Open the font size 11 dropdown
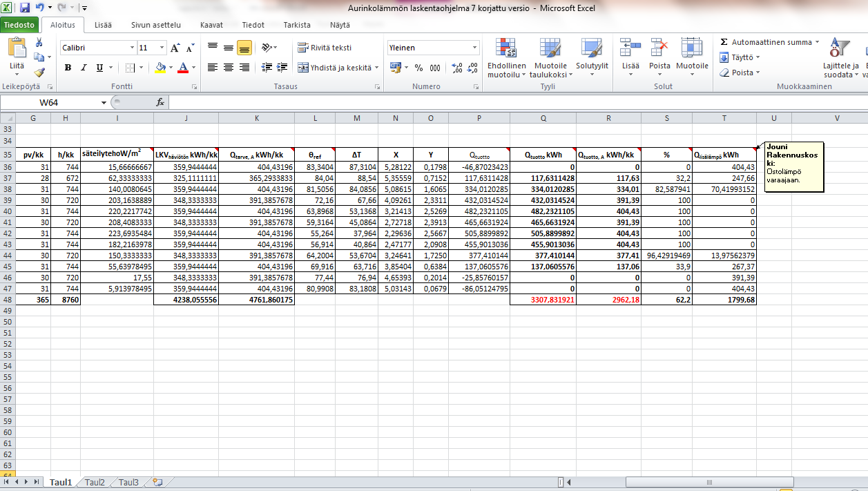Image resolution: width=868 pixels, height=491 pixels. [x=162, y=48]
